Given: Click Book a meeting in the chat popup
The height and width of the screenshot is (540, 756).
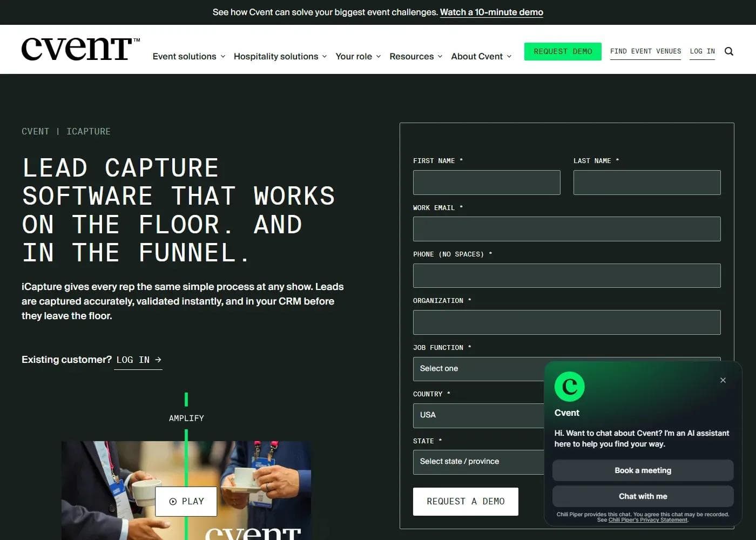Looking at the screenshot, I should tap(643, 470).
